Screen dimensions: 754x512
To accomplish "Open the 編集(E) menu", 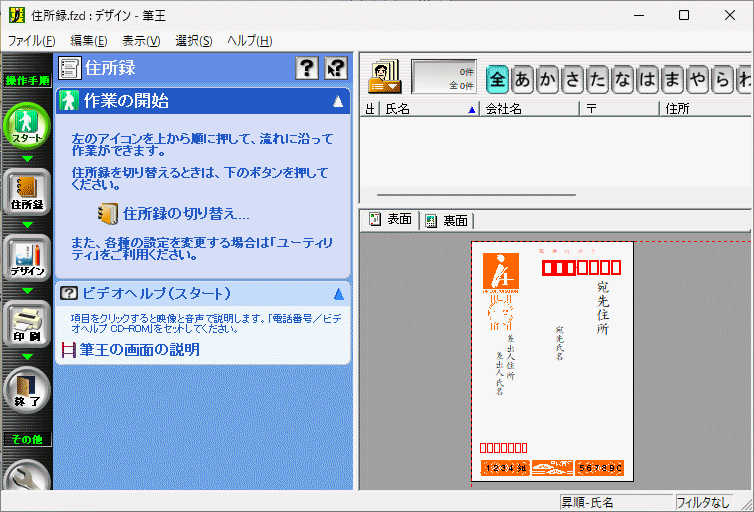I will [88, 41].
